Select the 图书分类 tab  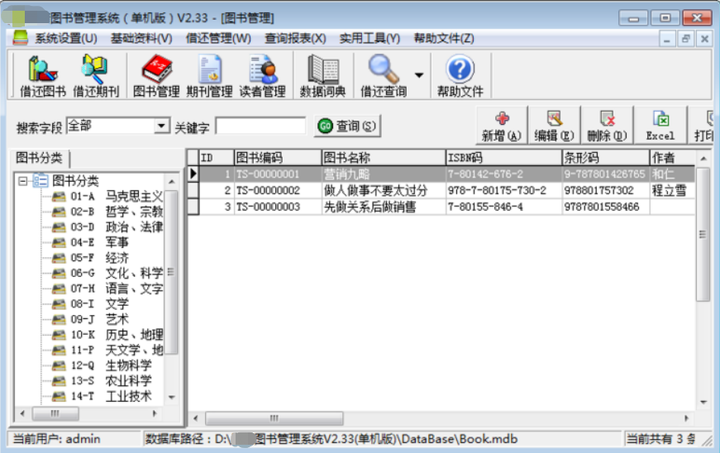coord(39,158)
